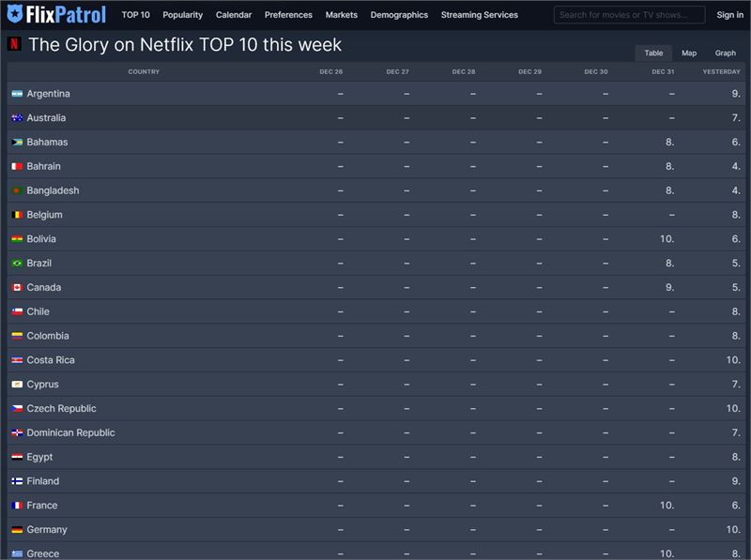Click Canada's DEC 31 rank of 9.
Viewport: 751px width, 560px height.
(669, 288)
